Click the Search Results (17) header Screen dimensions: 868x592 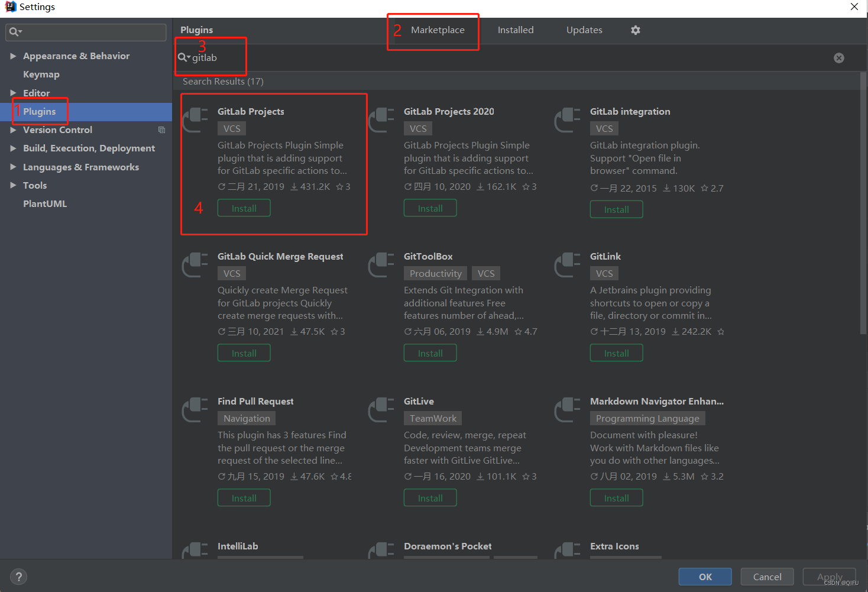[x=223, y=82]
